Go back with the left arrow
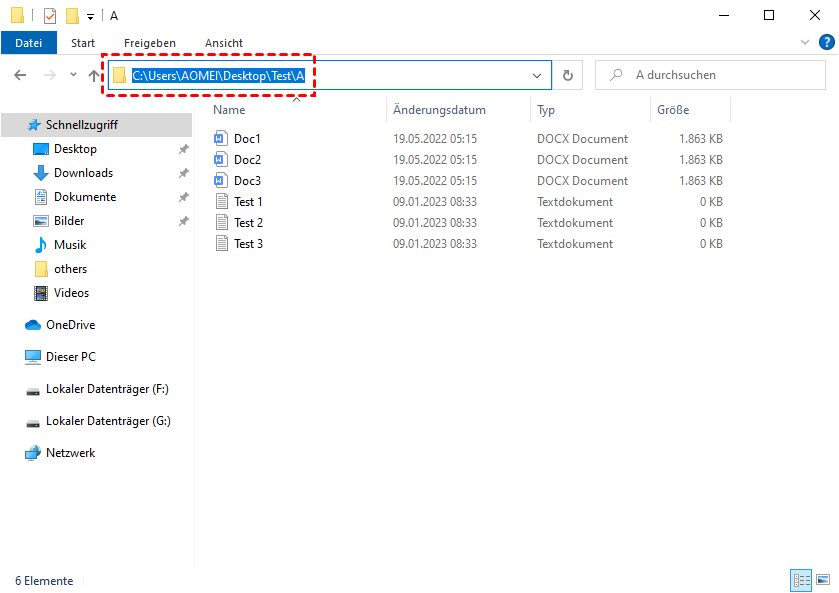Screen dimensions: 839x593 click(x=20, y=75)
